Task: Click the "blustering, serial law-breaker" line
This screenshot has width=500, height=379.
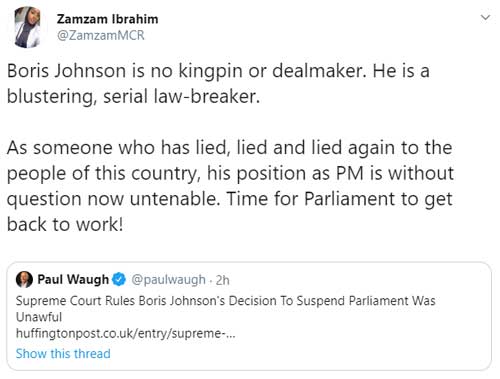Action: (133, 97)
